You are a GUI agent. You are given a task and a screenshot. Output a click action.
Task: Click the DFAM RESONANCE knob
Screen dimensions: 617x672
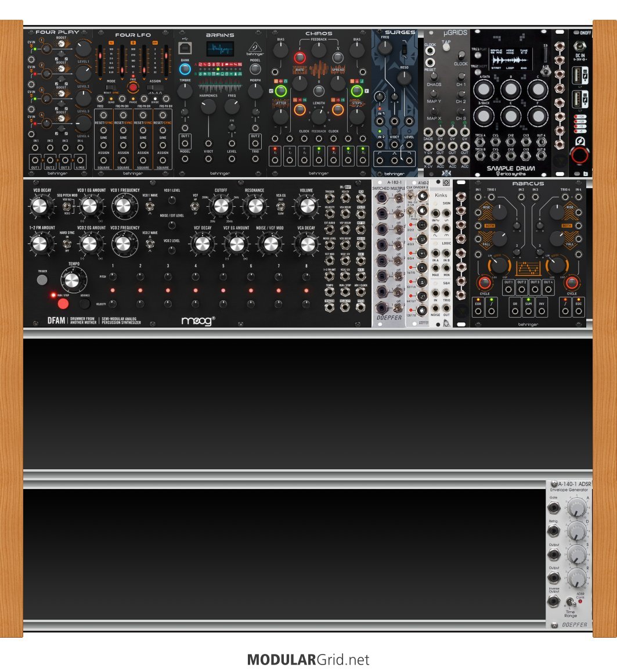pyautogui.click(x=255, y=206)
